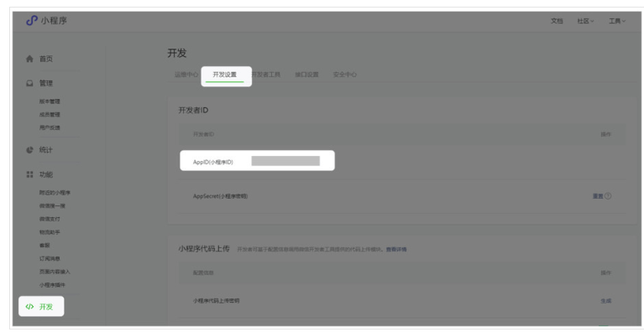Click the pie chart icon beside 统计
This screenshot has width=644, height=332.
[29, 150]
